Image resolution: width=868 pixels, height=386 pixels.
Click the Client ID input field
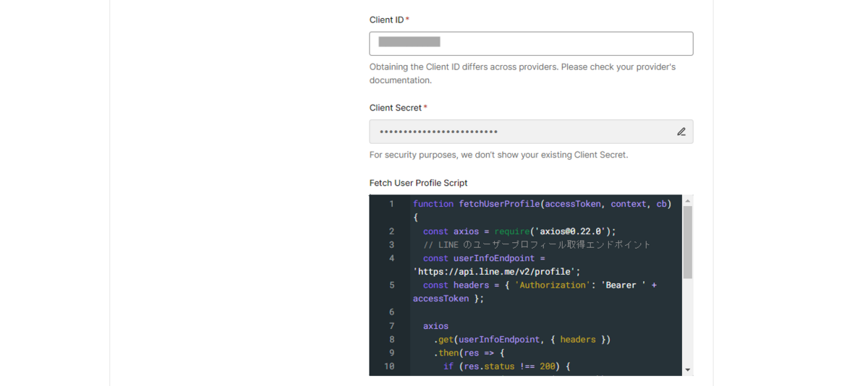(531, 43)
